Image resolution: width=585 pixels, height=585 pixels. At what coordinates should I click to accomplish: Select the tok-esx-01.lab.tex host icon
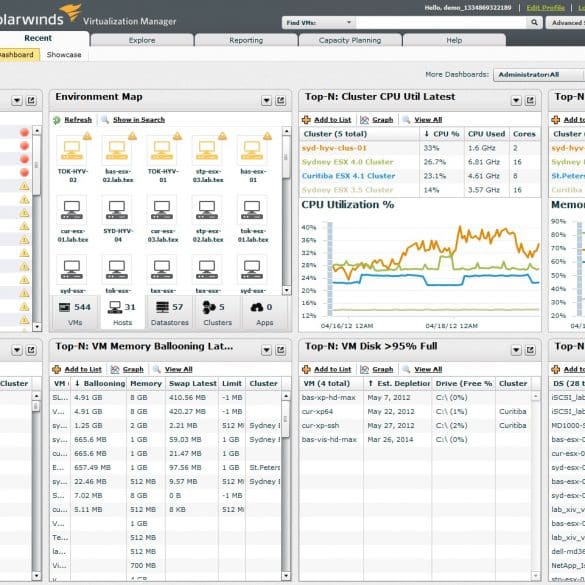coord(253,210)
